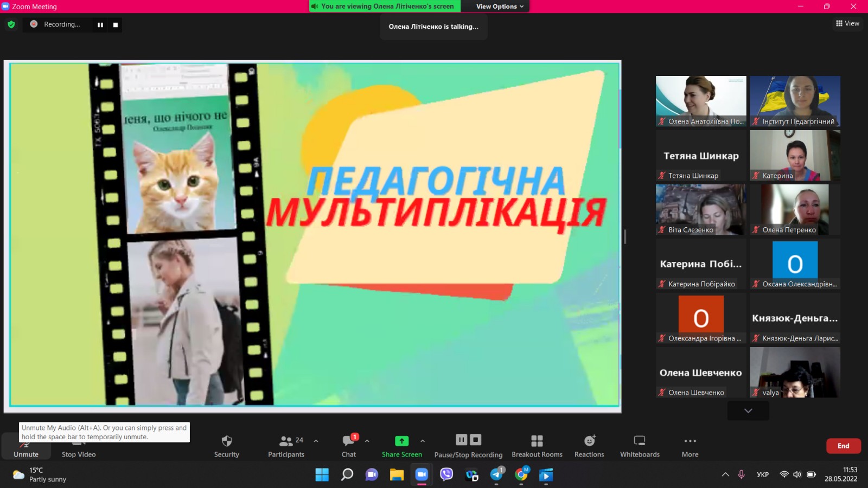868x488 pixels.
Task: Open the Chat panel
Action: click(x=348, y=445)
